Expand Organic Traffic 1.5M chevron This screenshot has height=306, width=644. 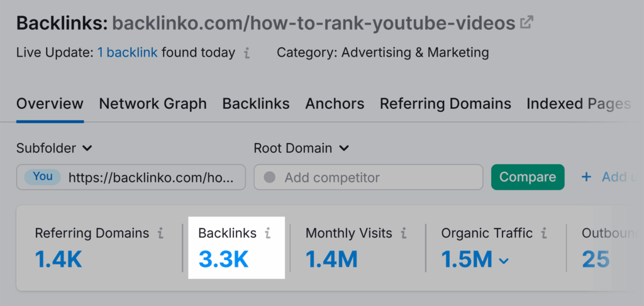tap(504, 261)
